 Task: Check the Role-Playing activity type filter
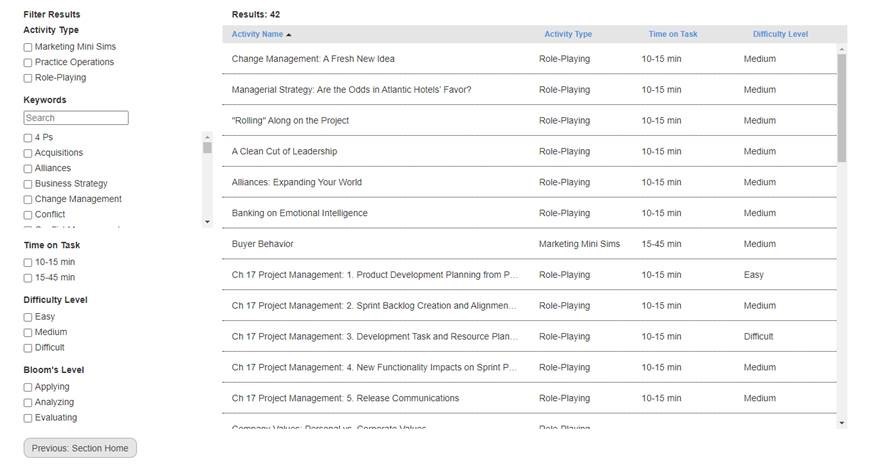28,78
